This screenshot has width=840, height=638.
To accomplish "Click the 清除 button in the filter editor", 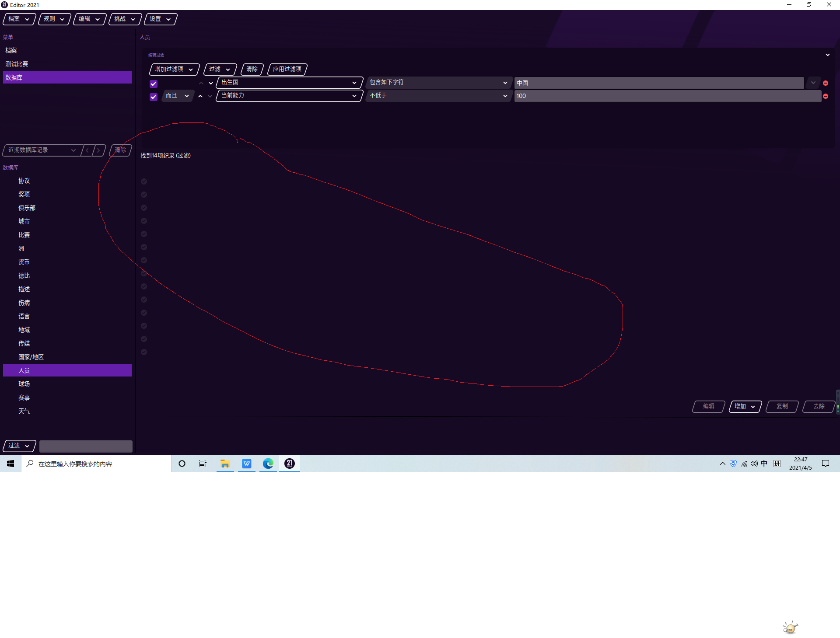I will pos(252,69).
